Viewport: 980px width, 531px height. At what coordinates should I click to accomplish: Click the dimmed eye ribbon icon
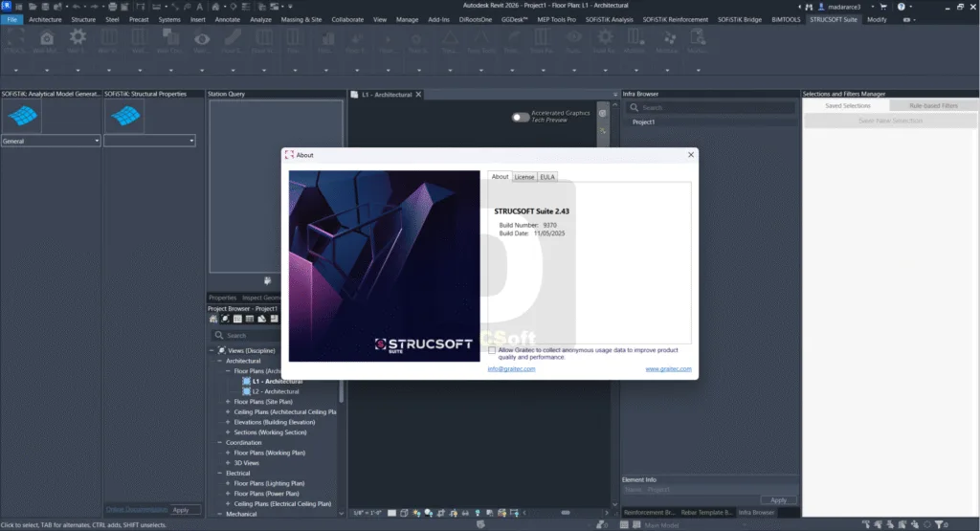(x=201, y=38)
